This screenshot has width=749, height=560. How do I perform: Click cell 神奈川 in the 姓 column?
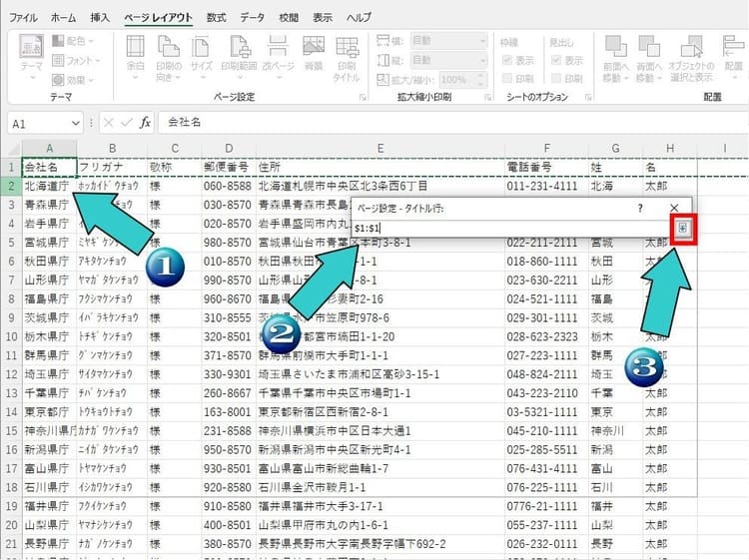tap(616, 431)
